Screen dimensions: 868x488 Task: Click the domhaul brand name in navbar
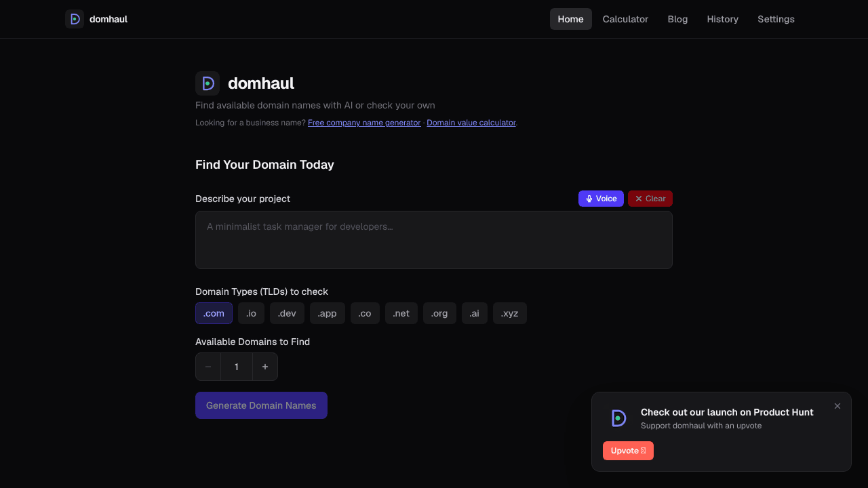click(108, 19)
